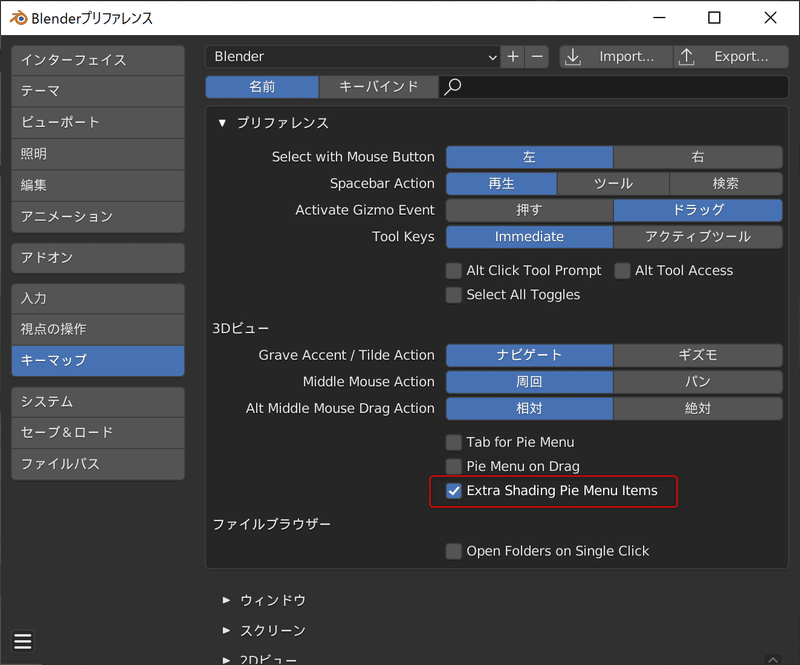Switch to the キーバインド filter tab
Screen dimensions: 800x665
(x=379, y=87)
